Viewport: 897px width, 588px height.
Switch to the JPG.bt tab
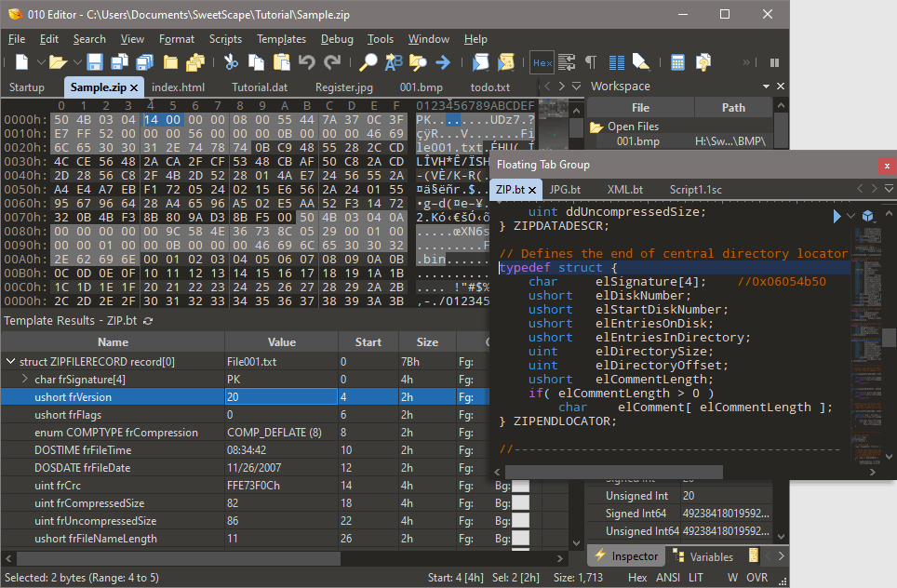tap(565, 189)
